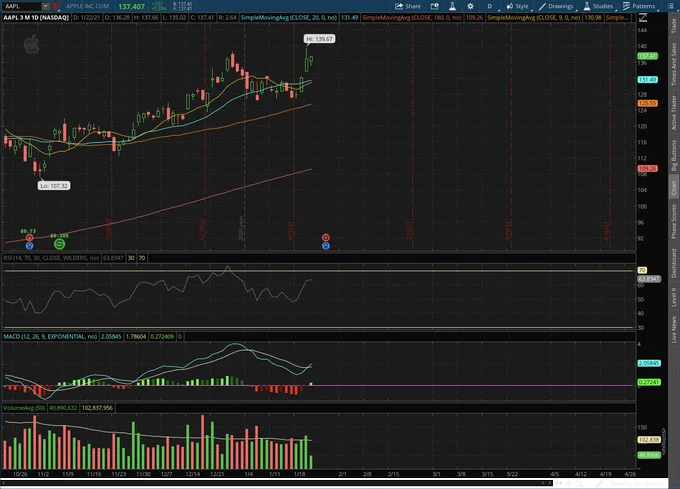Click the green 137.41 price axis label

[647, 56]
